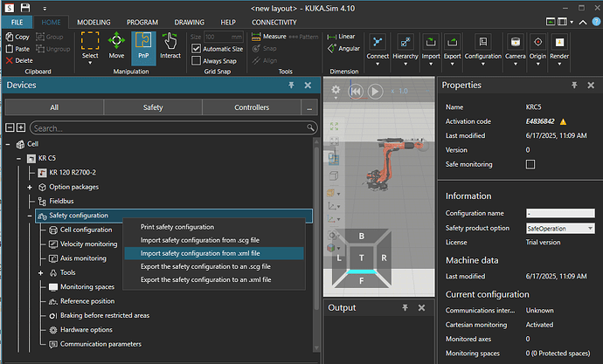Viewport: 603px width, 364px height.
Task: Filter devices by All
Action: [54, 107]
